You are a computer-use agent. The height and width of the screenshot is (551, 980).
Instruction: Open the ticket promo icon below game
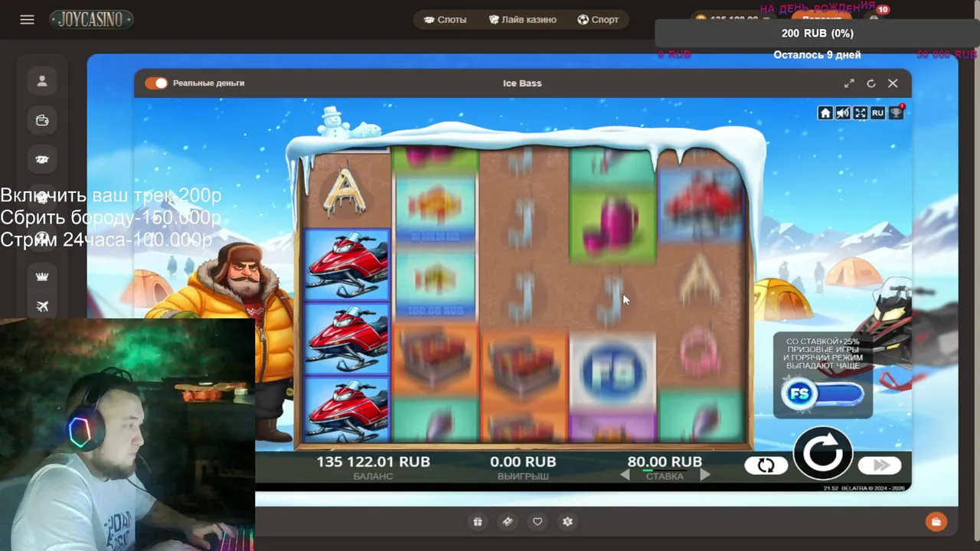(507, 522)
